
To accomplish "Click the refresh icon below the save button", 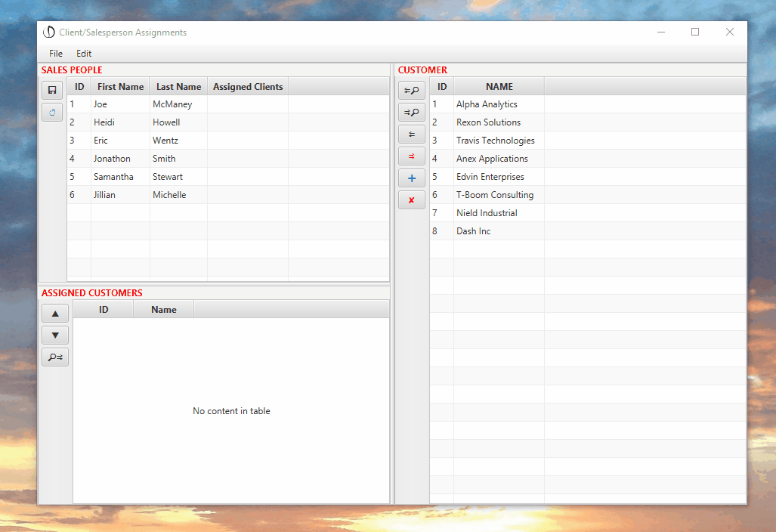I will (x=52, y=113).
